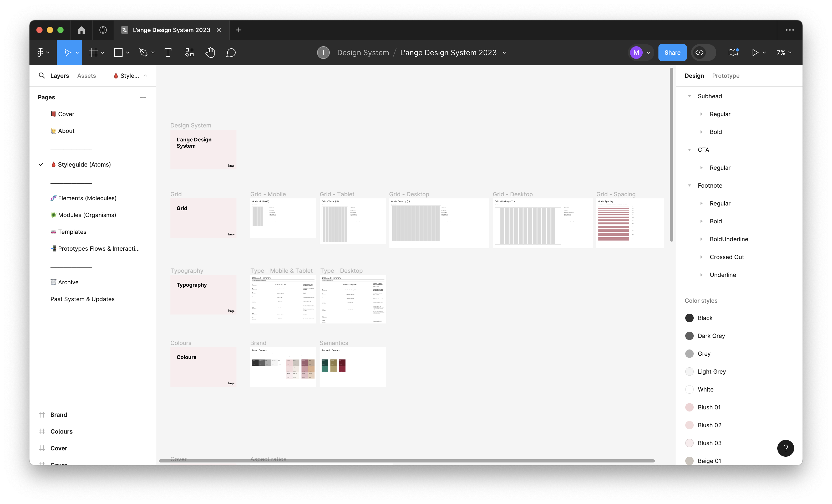Open the help question mark button

coord(785,448)
